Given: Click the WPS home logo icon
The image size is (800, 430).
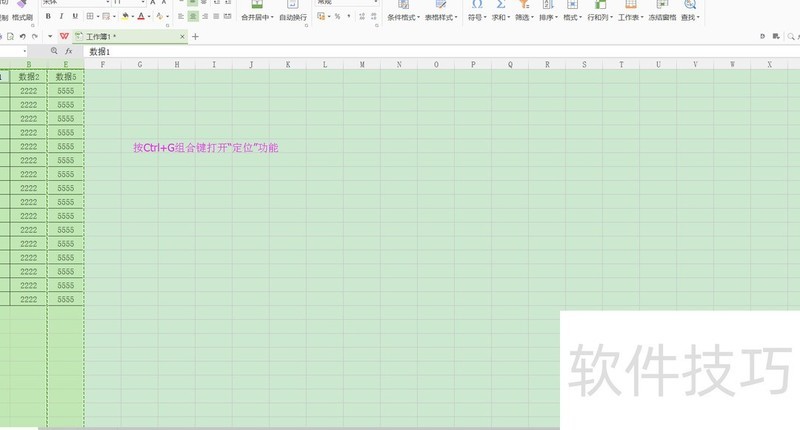Looking at the screenshot, I should [64, 36].
